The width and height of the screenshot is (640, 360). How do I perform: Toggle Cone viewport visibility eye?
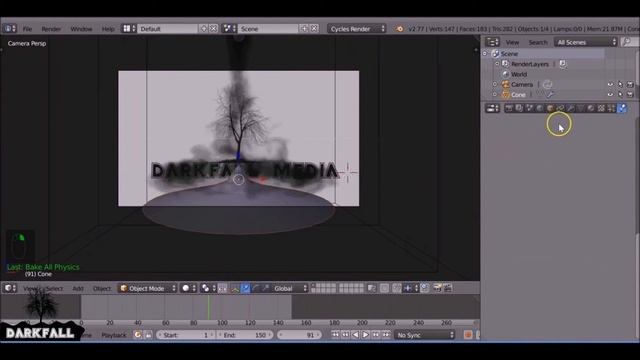coord(610,95)
